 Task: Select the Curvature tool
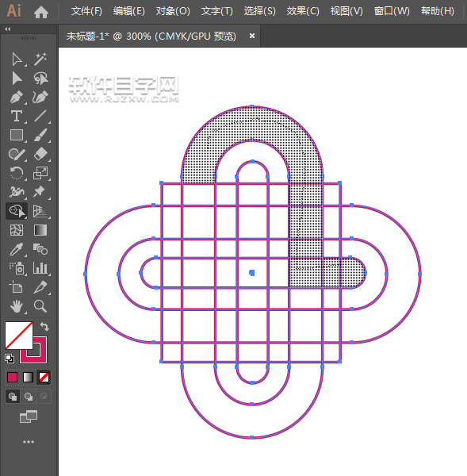click(x=40, y=98)
